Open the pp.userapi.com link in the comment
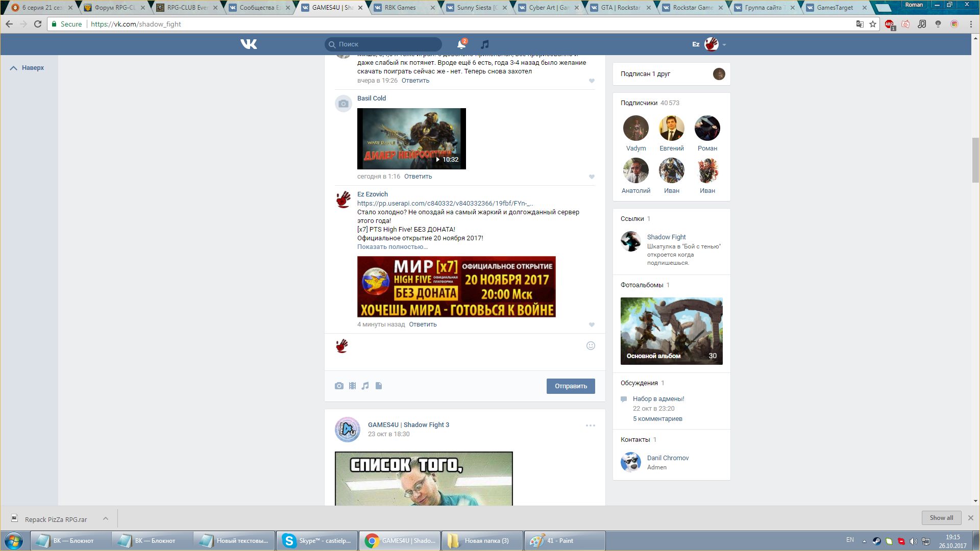 (445, 204)
